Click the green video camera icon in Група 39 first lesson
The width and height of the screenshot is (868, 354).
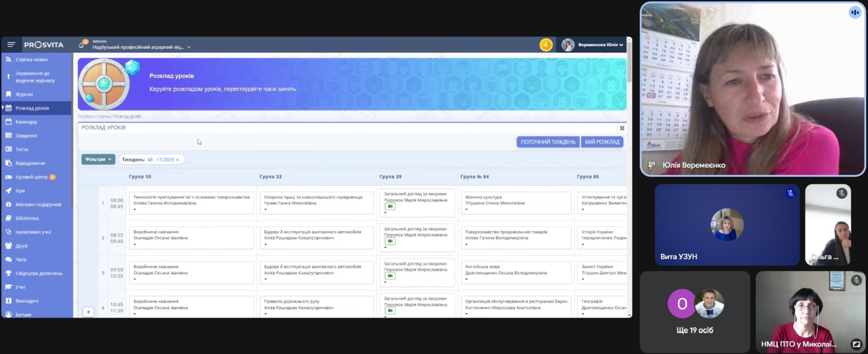pos(390,207)
